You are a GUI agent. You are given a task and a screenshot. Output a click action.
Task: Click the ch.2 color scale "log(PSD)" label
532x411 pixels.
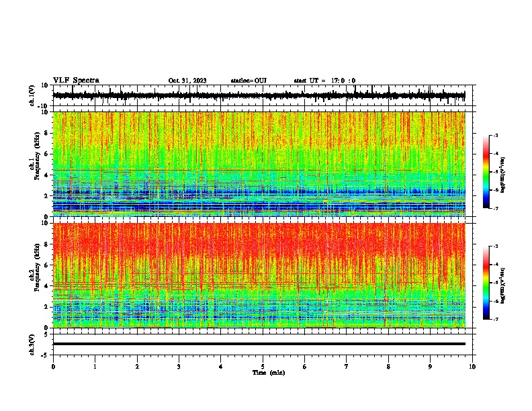(503, 285)
